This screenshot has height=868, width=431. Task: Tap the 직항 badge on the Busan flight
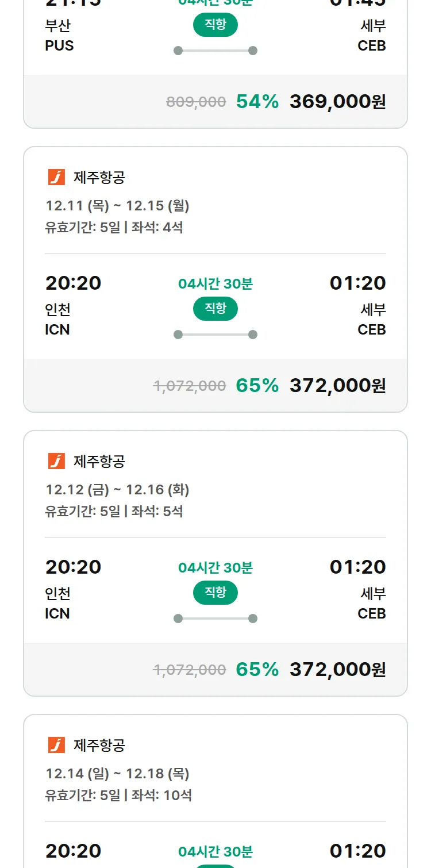click(x=215, y=25)
